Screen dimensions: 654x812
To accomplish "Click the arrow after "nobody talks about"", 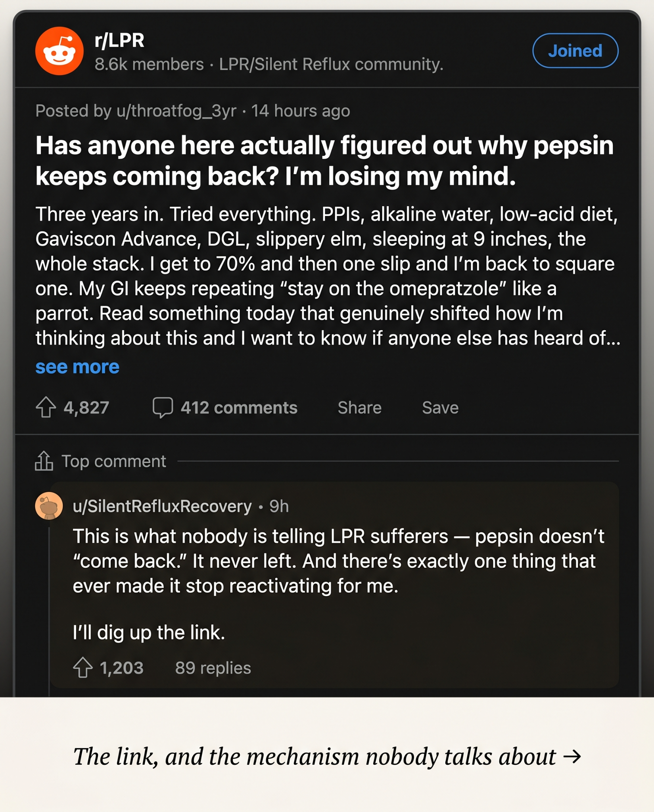I will [572, 757].
